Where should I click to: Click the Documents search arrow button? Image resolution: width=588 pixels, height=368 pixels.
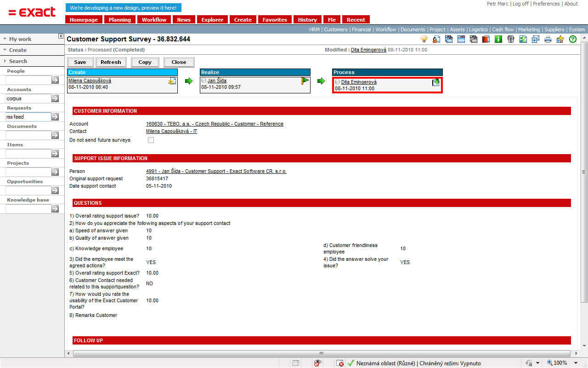[x=55, y=135]
